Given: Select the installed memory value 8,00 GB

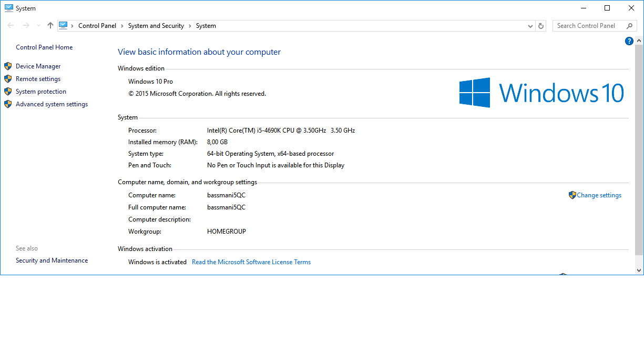Looking at the screenshot, I should coord(217,142).
